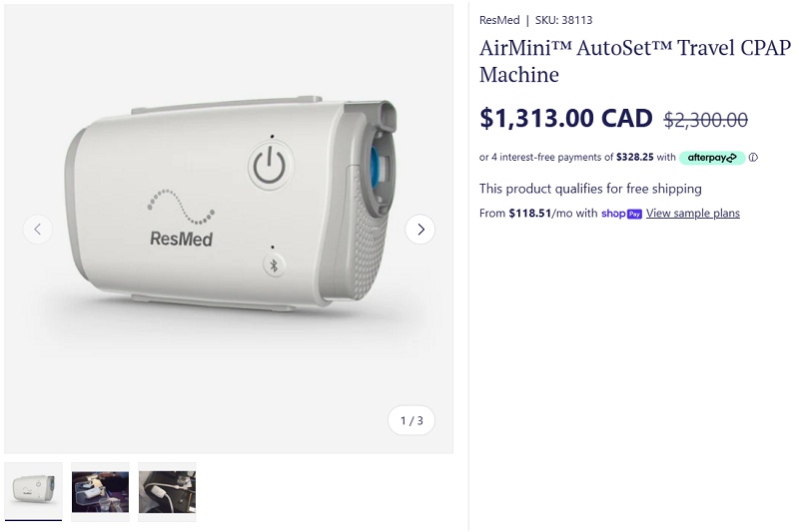Select the third product thumbnail
Viewport: 799px width, 532px height.
pyautogui.click(x=167, y=491)
